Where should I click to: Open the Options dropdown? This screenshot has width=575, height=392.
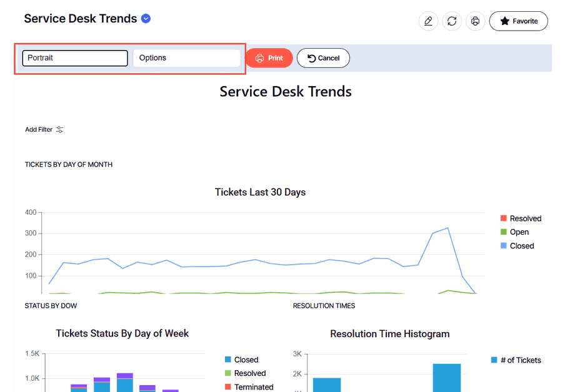tap(186, 58)
